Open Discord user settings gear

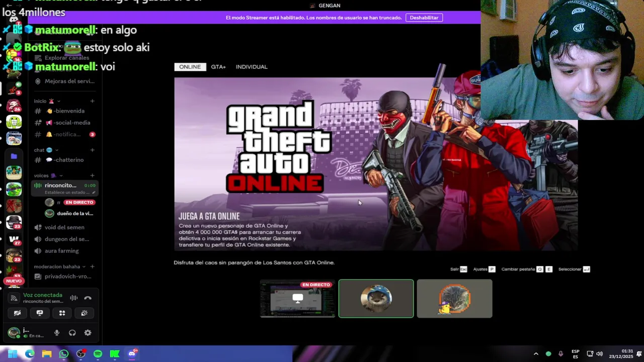88,333
